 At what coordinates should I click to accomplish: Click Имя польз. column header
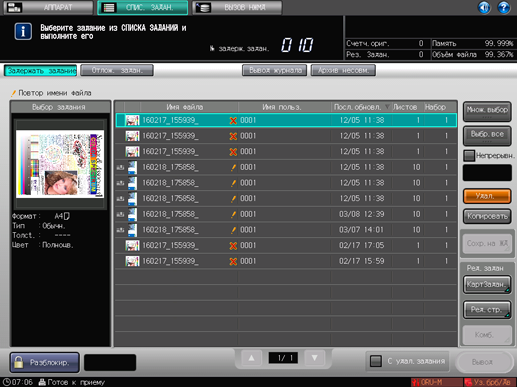(282, 107)
